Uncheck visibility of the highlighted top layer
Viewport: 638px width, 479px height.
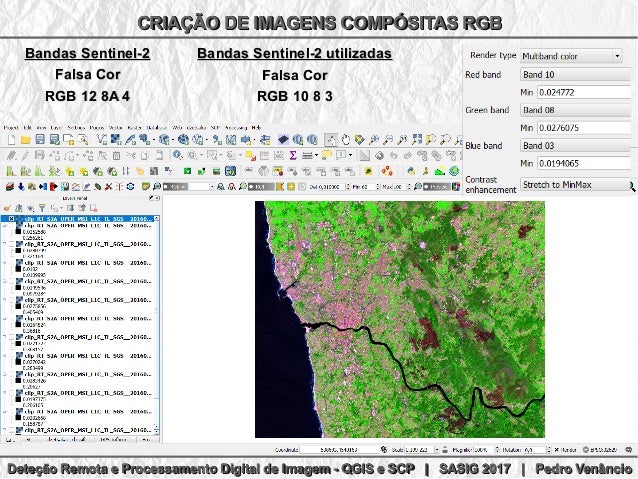click(x=11, y=219)
